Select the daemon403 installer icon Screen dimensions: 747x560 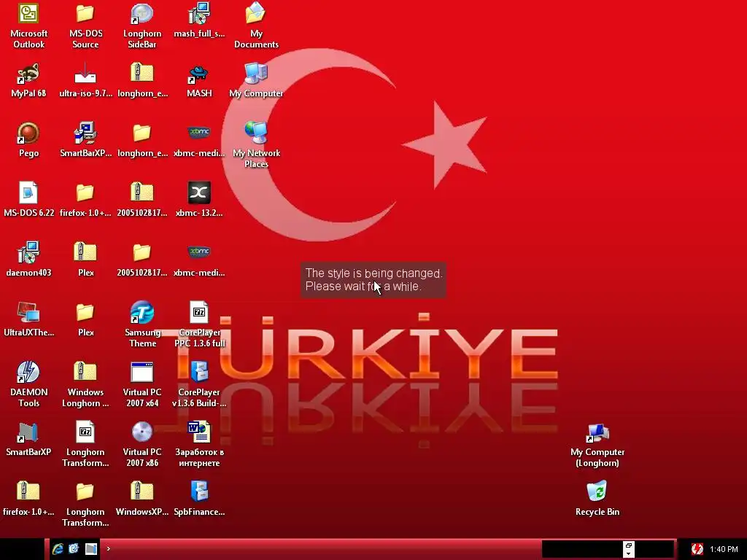pyautogui.click(x=28, y=253)
